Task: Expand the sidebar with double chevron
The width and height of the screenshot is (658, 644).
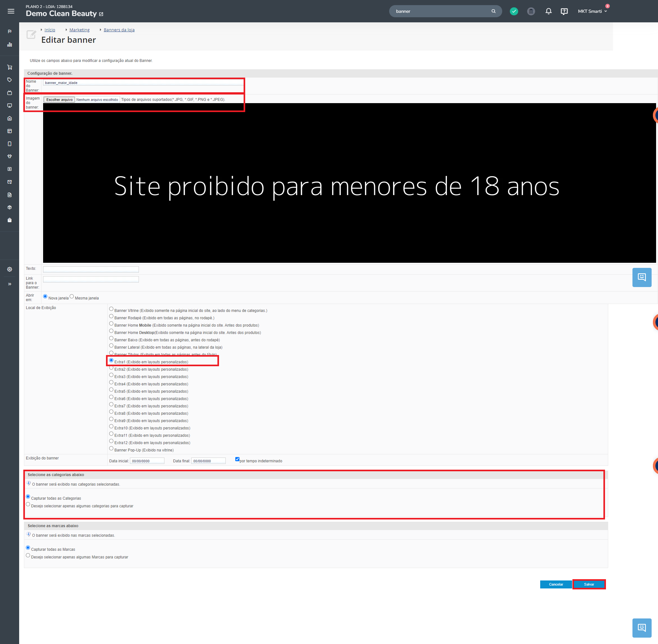Action: tap(10, 284)
